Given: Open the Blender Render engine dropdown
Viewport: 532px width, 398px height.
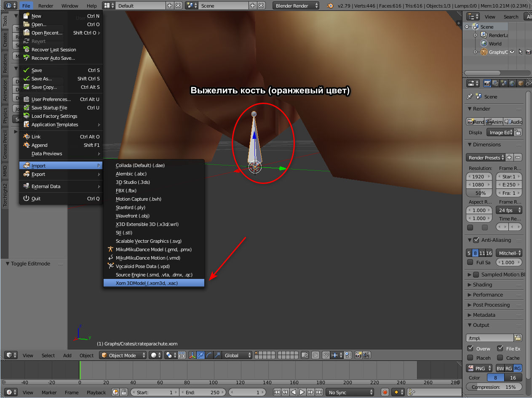Looking at the screenshot, I should [x=297, y=5].
